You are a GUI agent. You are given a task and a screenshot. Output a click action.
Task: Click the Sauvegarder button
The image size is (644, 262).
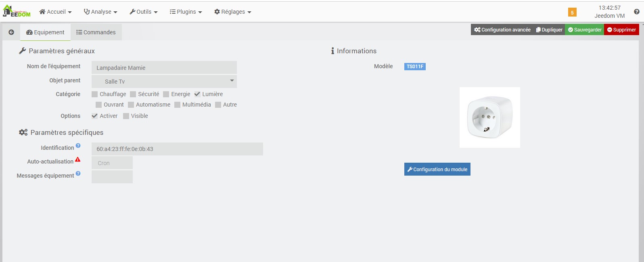click(x=584, y=29)
